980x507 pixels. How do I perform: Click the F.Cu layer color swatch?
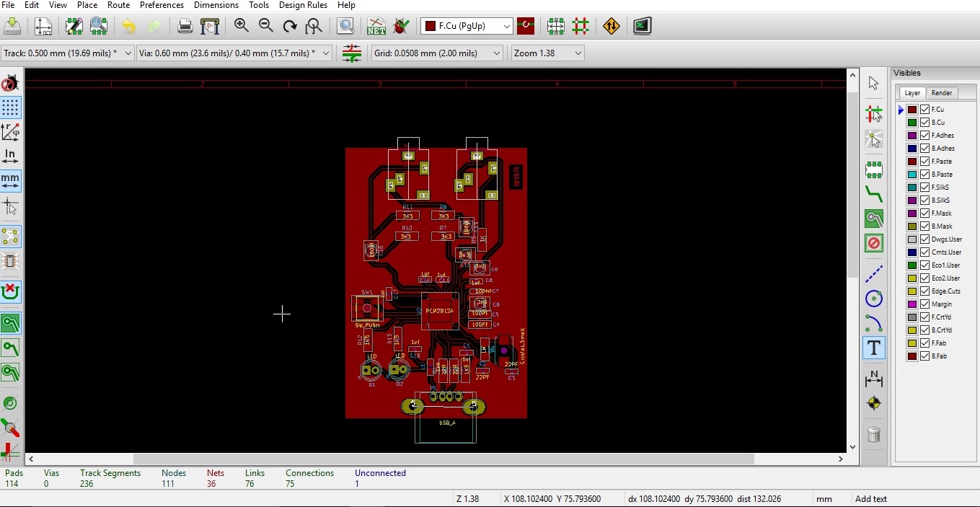pos(911,109)
